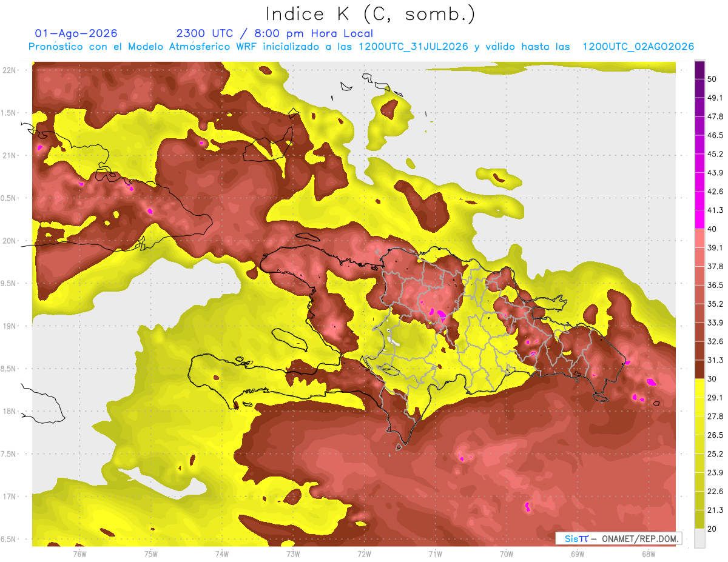Click the '68W' longitude label
The height and width of the screenshot is (562, 728).
point(649,554)
